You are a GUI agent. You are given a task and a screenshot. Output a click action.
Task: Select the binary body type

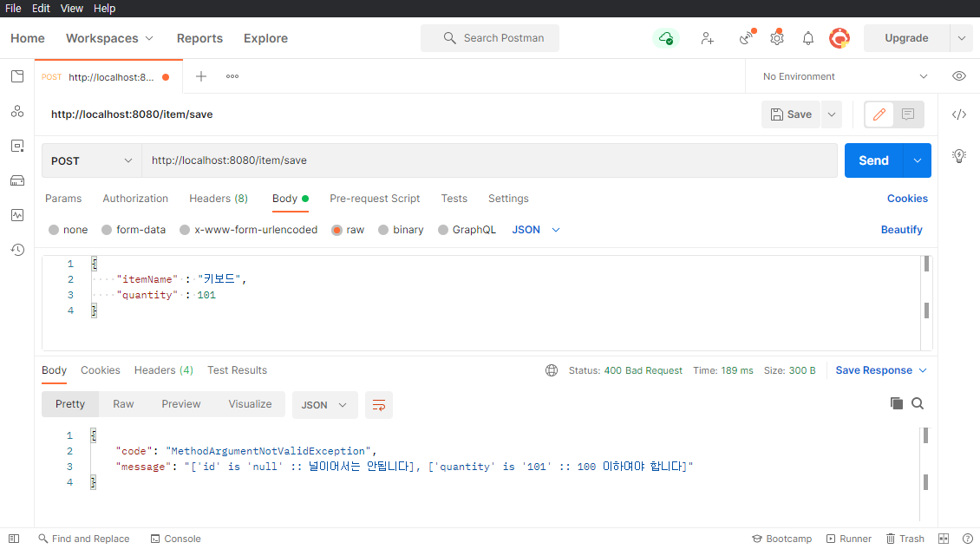click(402, 230)
